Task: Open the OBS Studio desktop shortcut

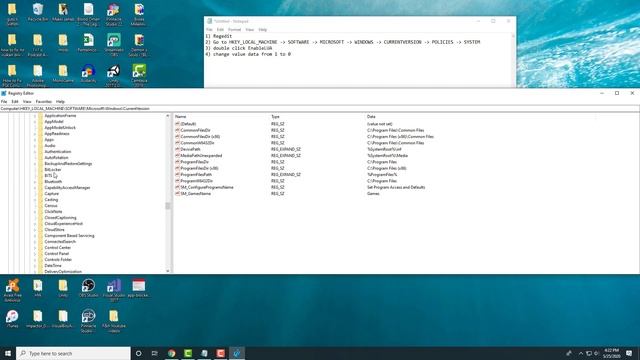Action: 88,288
